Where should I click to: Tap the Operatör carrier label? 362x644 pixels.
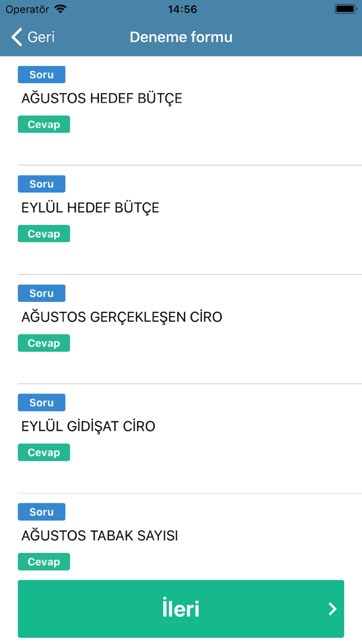(25, 8)
